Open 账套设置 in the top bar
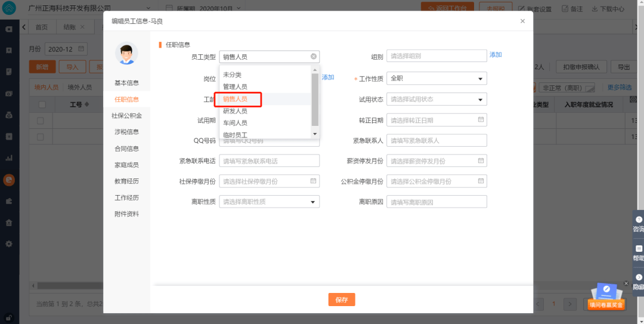The width and height of the screenshot is (644, 324). click(534, 8)
